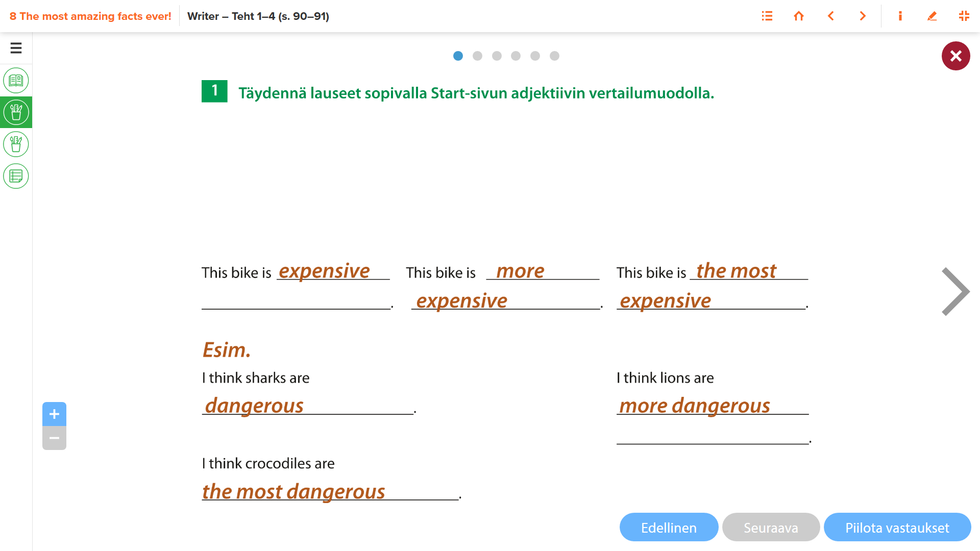The image size is (980, 551).
Task: Click the Edellinen button
Action: click(669, 528)
